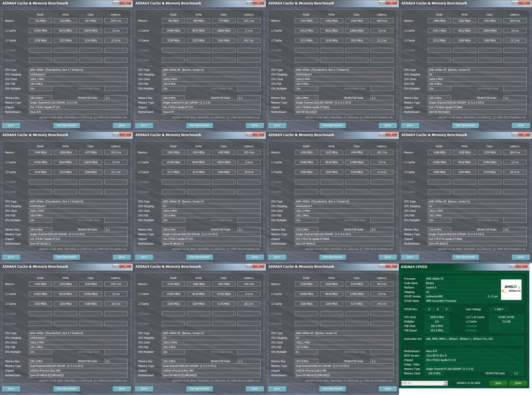The width and height of the screenshot is (532, 395).
Task: Click the 2328 MB/s memory read field
Action: 306,284
